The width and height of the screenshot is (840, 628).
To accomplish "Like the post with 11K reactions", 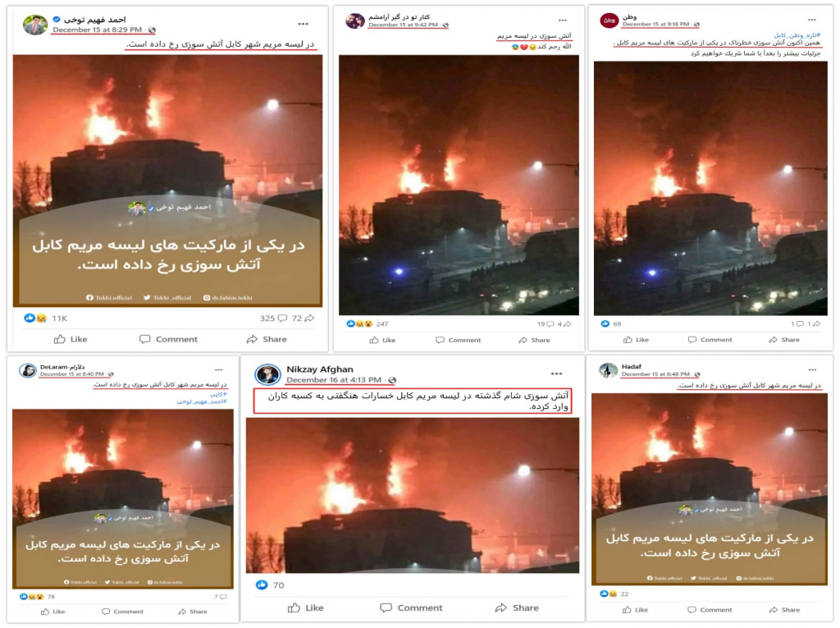I will coord(71,339).
